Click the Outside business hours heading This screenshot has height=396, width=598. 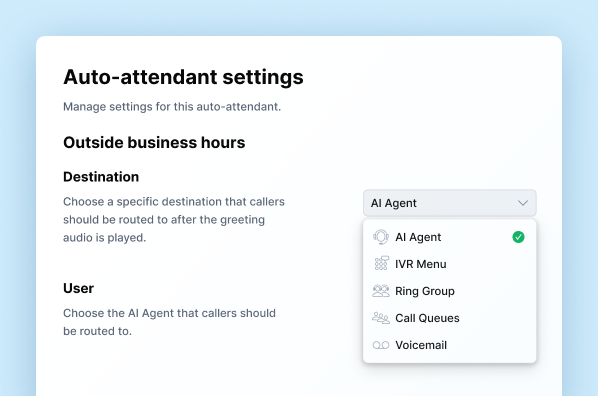point(154,143)
